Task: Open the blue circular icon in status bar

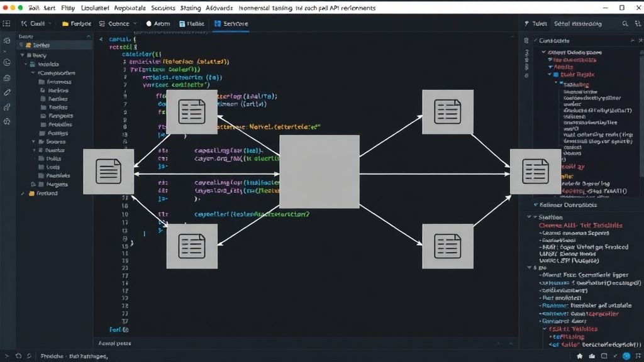Action: pyautogui.click(x=626, y=356)
